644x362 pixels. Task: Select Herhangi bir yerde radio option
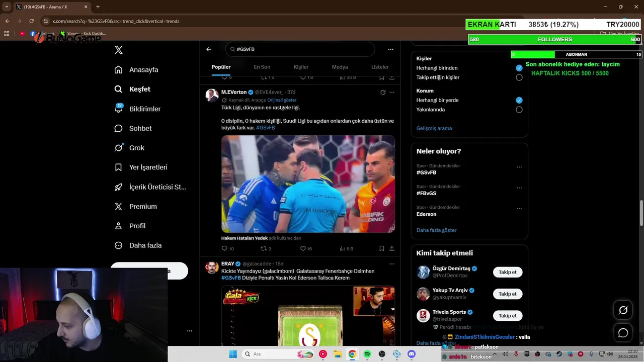[519, 100]
